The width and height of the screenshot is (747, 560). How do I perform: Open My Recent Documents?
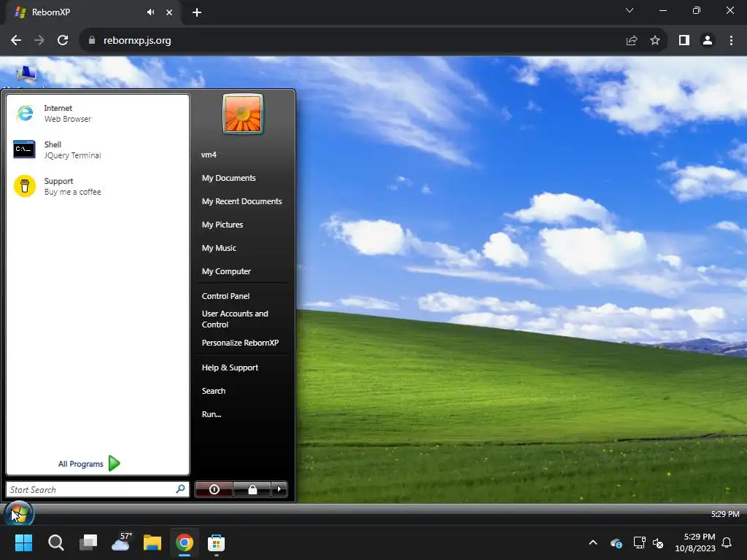tap(241, 201)
